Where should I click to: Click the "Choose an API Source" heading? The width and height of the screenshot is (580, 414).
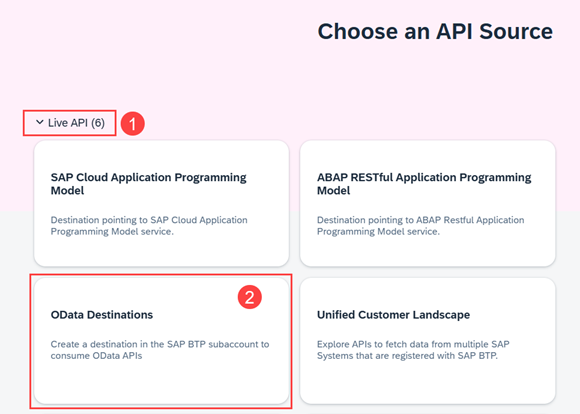(435, 31)
